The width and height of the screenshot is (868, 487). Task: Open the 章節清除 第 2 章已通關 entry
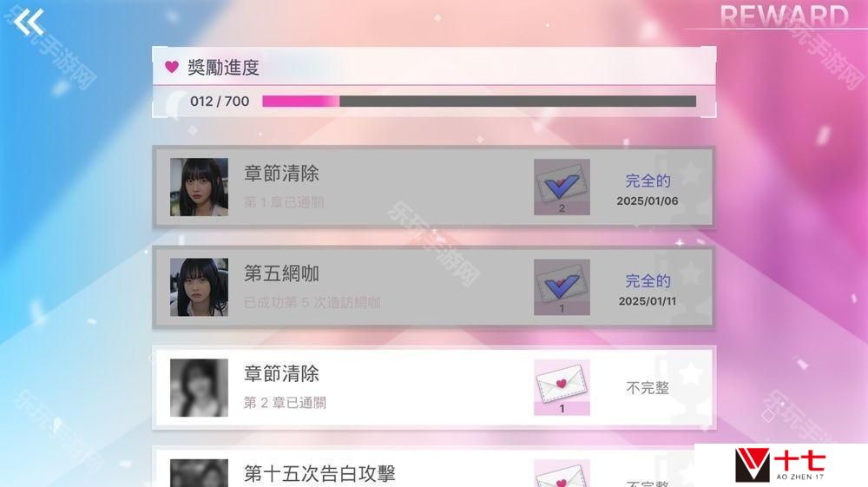pyautogui.click(x=433, y=387)
